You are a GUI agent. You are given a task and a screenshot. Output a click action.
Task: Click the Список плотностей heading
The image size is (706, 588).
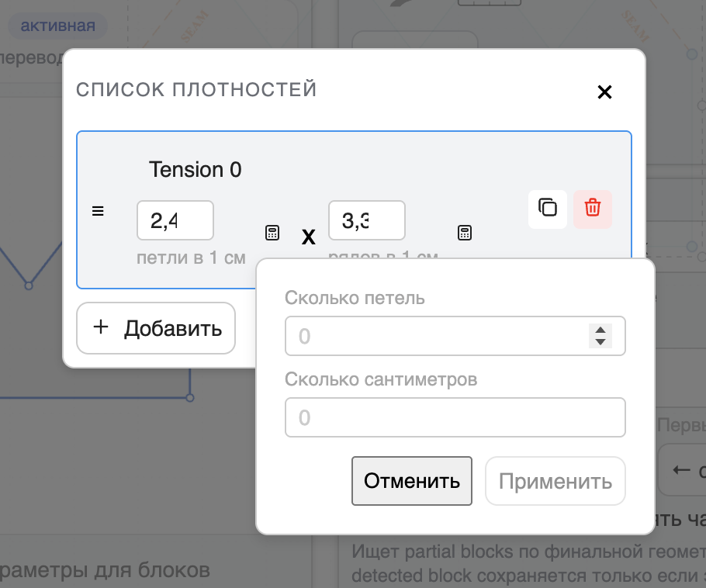pos(196,89)
